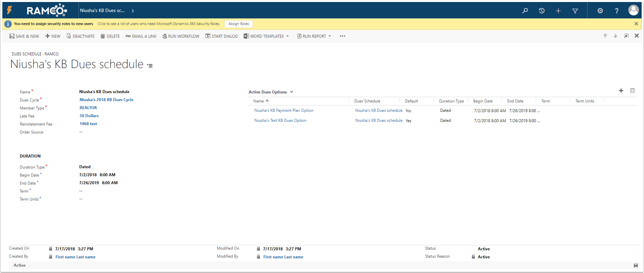Go to previous record up arrow
Screen dimensions: 644x273
click(605, 36)
